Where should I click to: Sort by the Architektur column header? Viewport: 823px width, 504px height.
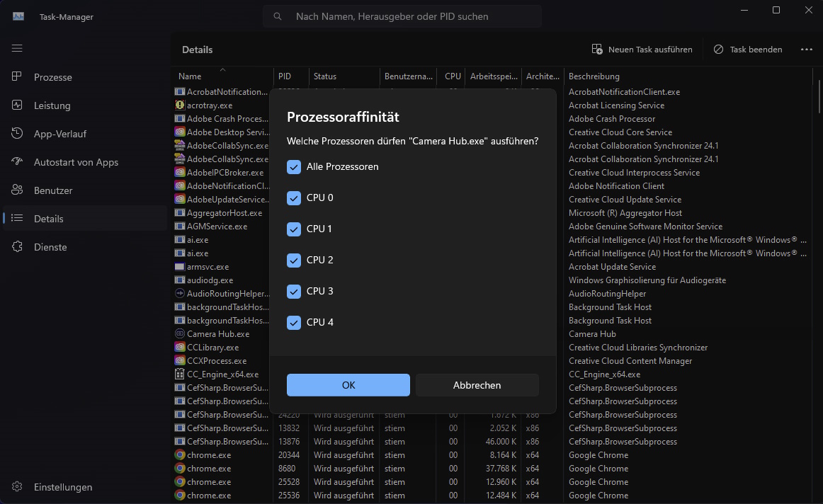tap(543, 76)
